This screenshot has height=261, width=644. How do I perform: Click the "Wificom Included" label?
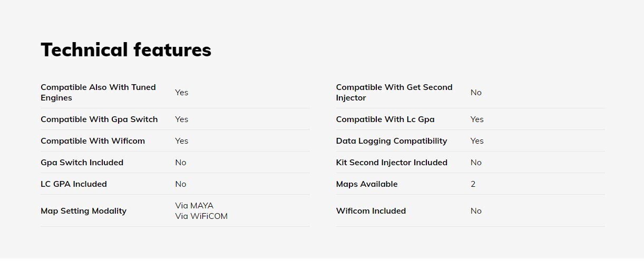(371, 211)
